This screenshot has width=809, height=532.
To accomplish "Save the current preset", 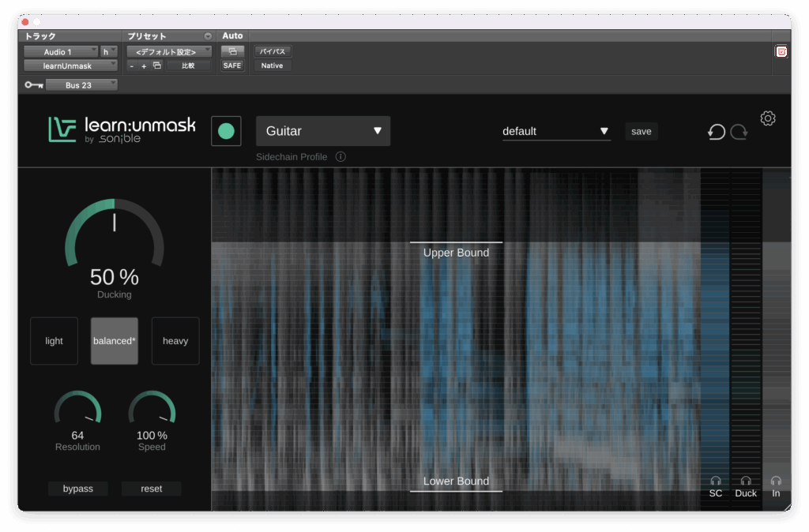I will [x=642, y=132].
